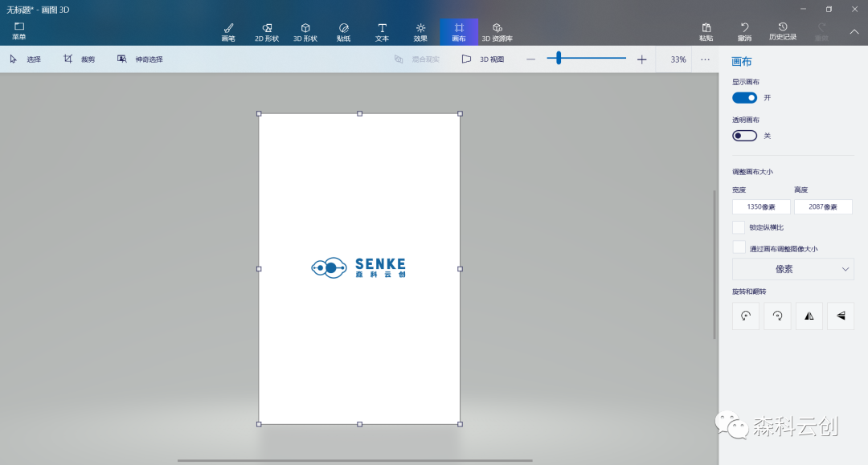
Task: Restore down the Paint 3D window
Action: pos(829,10)
